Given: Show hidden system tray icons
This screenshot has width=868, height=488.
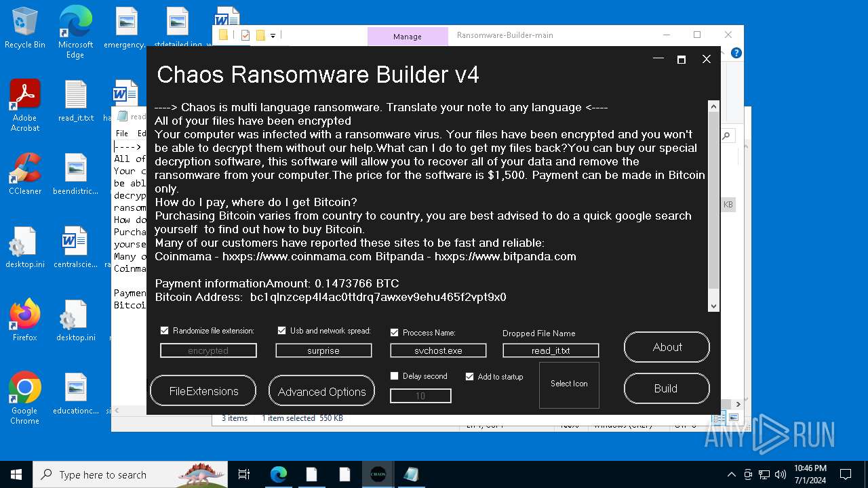Looking at the screenshot, I should coord(731,474).
